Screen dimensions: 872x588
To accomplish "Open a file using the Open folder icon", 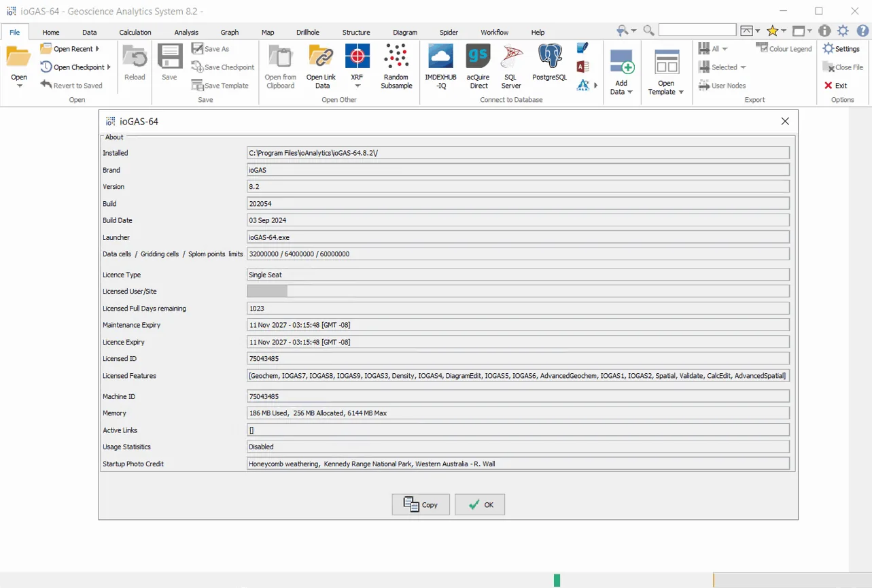I will 18,57.
